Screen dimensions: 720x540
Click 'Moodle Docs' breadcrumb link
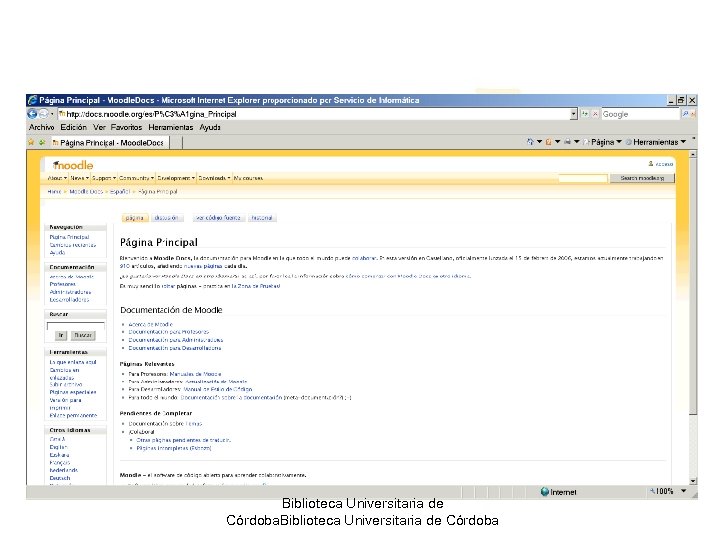(x=86, y=191)
